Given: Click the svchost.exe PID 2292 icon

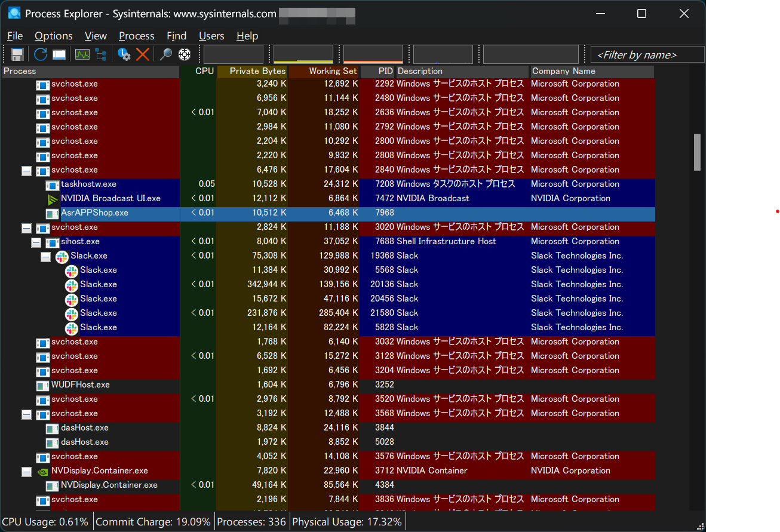Looking at the screenshot, I should (43, 85).
